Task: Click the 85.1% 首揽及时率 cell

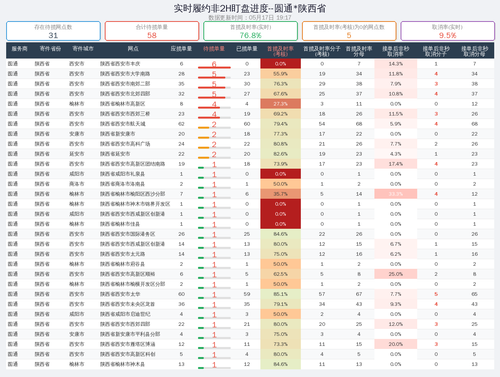Action: click(280, 294)
